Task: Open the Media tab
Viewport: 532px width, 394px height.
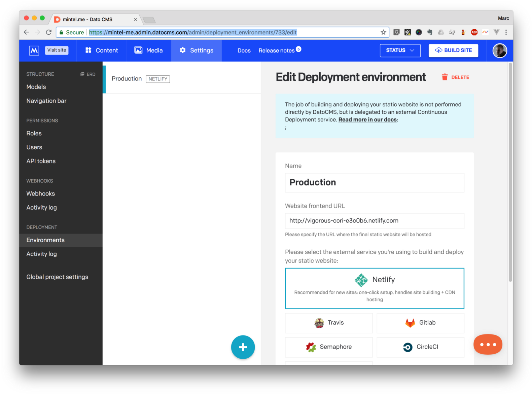Action: (x=148, y=50)
